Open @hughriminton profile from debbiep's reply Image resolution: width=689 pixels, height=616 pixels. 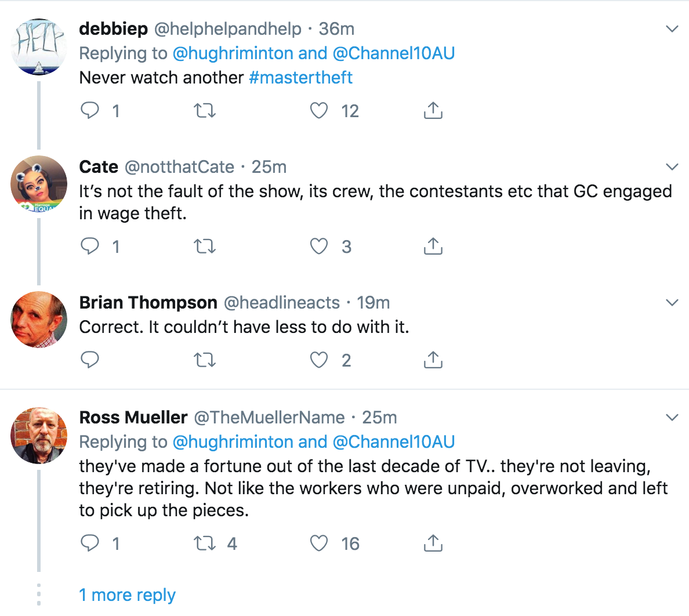233,53
